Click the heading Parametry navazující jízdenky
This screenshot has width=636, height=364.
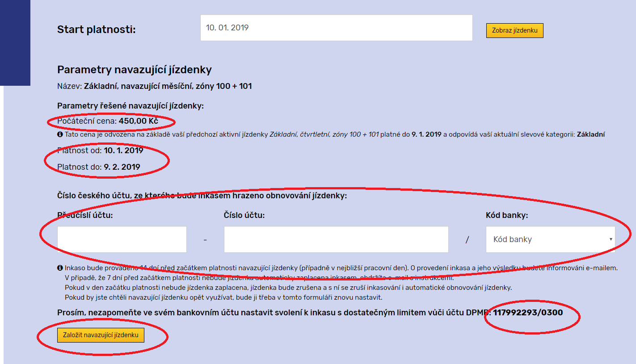tap(135, 70)
